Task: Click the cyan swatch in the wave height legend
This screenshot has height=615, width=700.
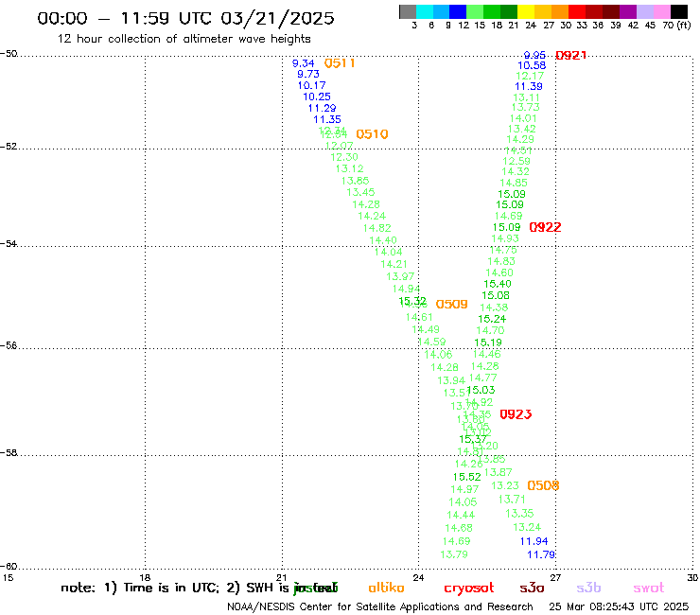Action: (425, 11)
